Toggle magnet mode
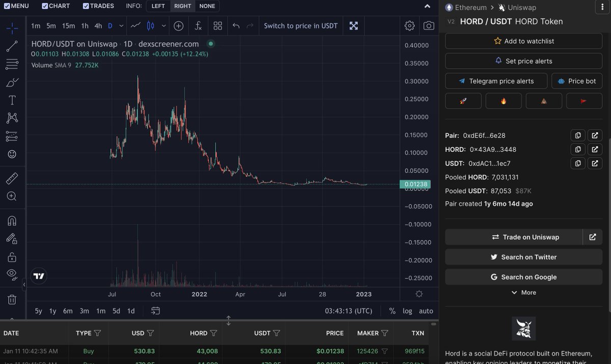This screenshot has height=364, width=611. (x=12, y=220)
